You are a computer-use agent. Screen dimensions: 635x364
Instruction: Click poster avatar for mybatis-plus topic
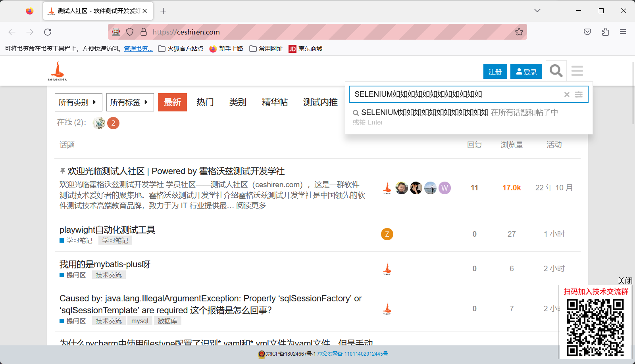(x=387, y=269)
